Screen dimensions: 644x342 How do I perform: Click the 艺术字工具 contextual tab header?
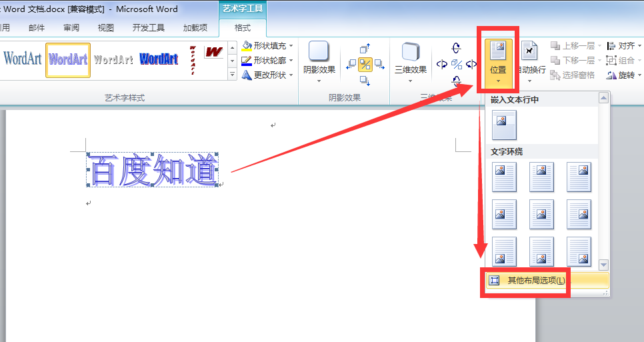pyautogui.click(x=242, y=9)
